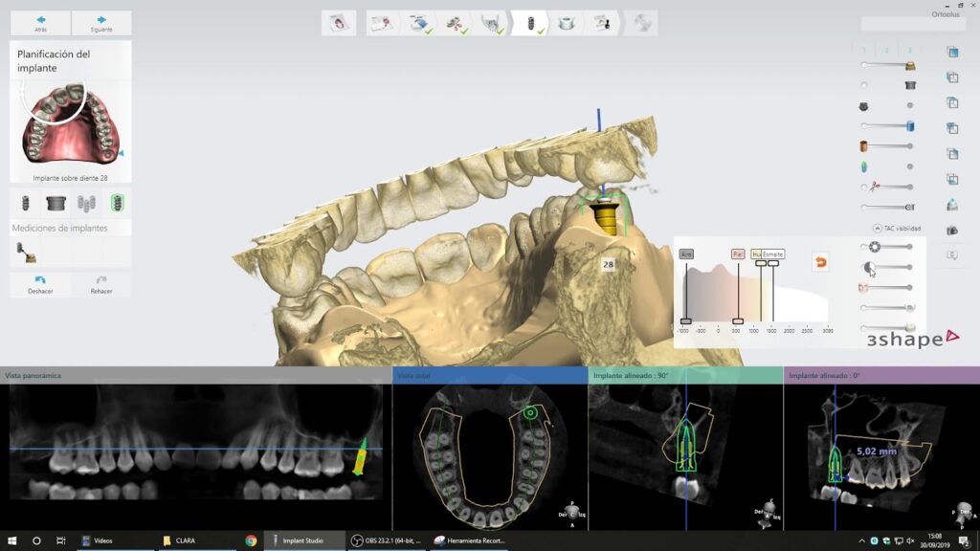Click the third view cube icon
The image size is (980, 551).
tap(952, 102)
